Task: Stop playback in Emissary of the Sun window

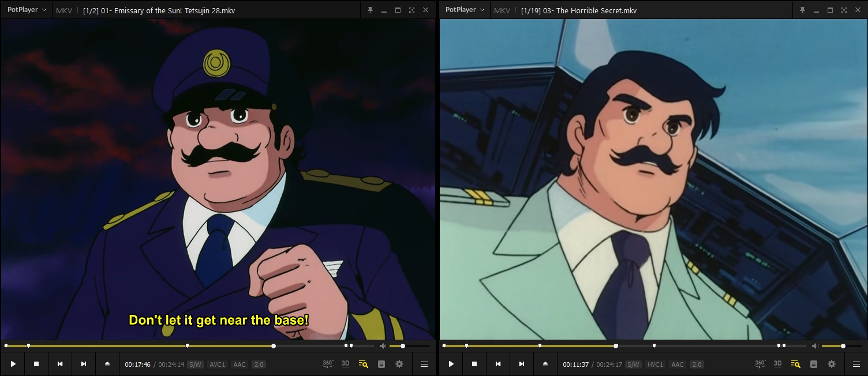Action: pos(36,364)
